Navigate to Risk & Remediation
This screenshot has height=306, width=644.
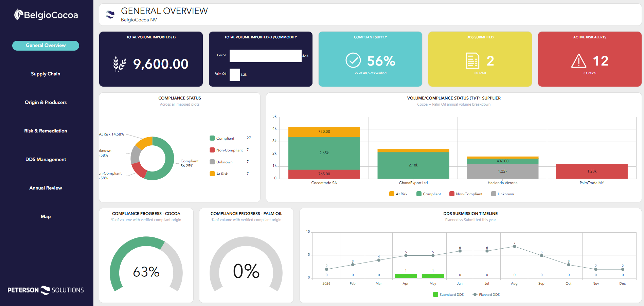pos(46,131)
